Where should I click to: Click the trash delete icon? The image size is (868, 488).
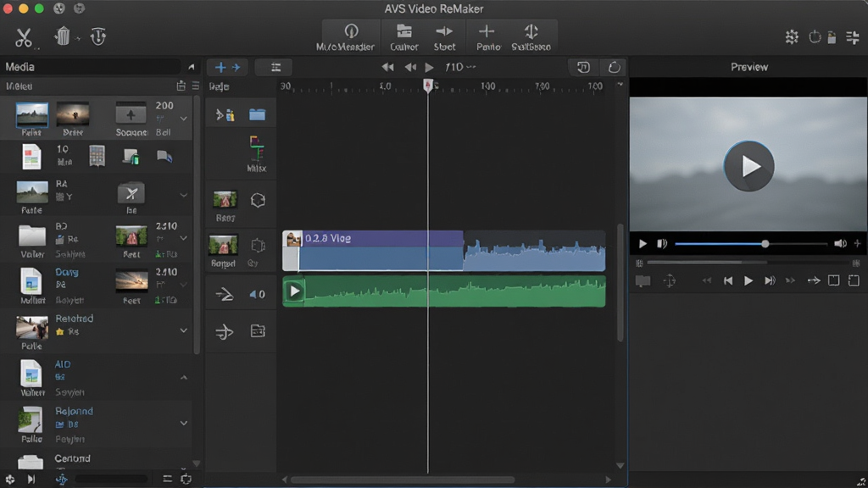pos(62,36)
